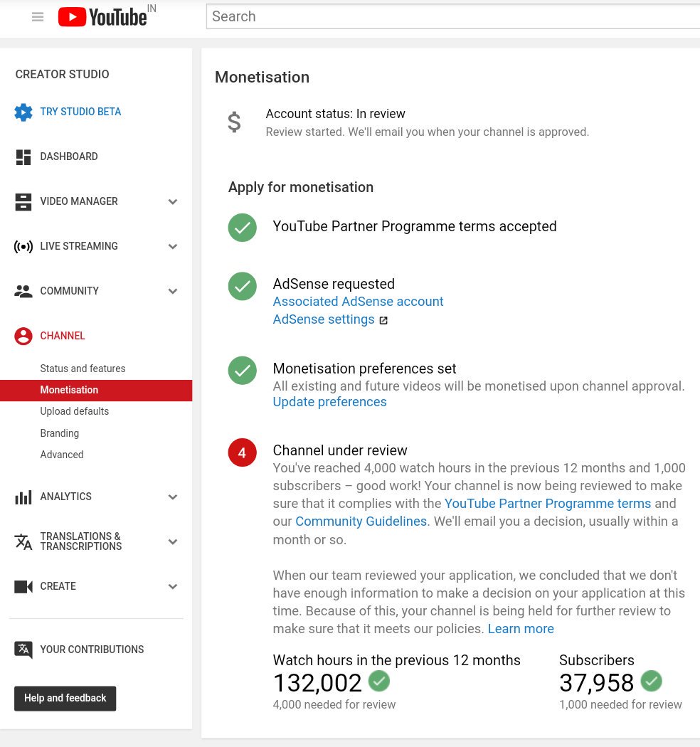The height and width of the screenshot is (747, 700).
Task: Click the Community people icon
Action: [23, 291]
